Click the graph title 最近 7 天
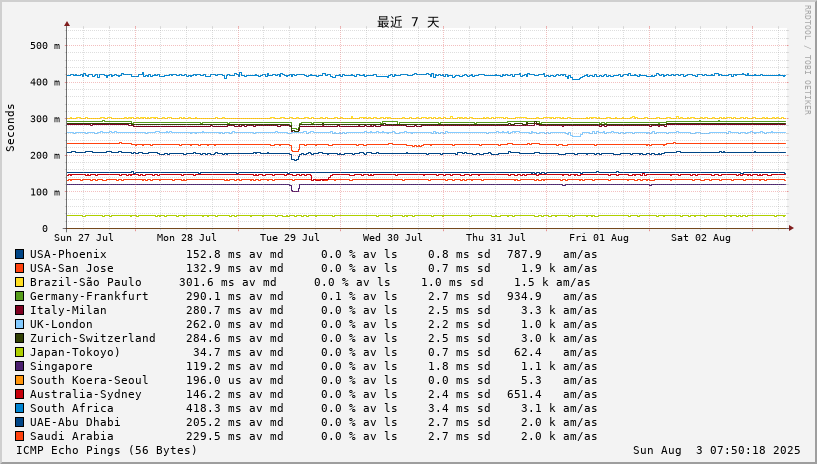817x464 pixels. click(x=408, y=22)
